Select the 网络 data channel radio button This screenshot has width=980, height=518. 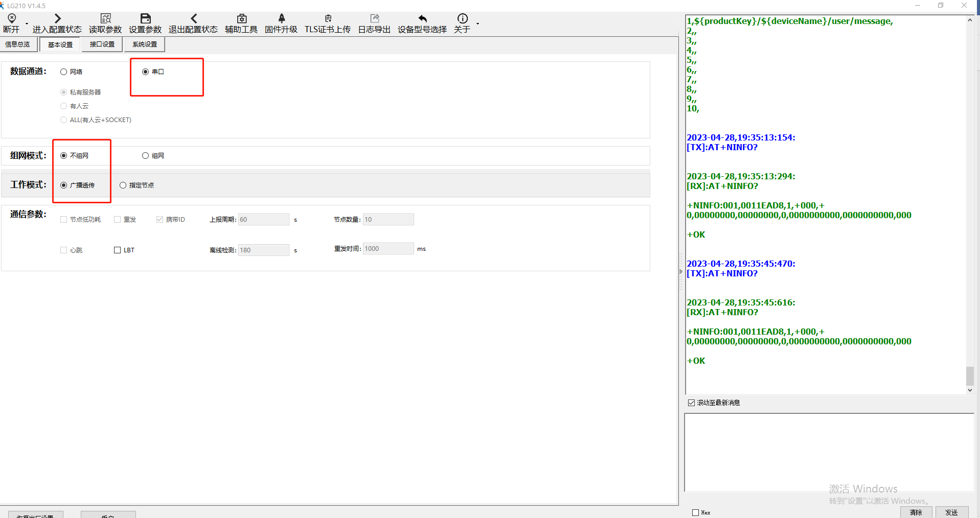click(x=64, y=72)
